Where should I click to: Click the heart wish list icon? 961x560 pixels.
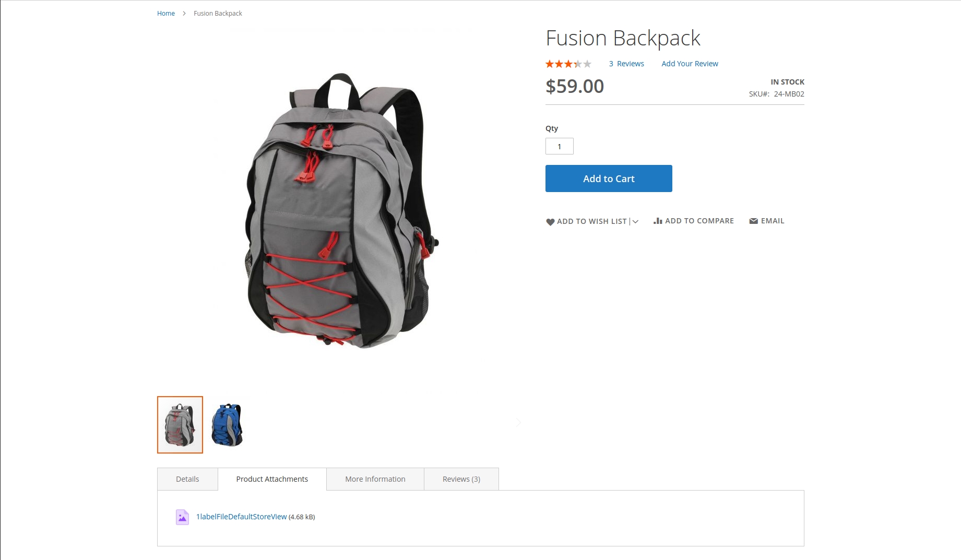(550, 222)
